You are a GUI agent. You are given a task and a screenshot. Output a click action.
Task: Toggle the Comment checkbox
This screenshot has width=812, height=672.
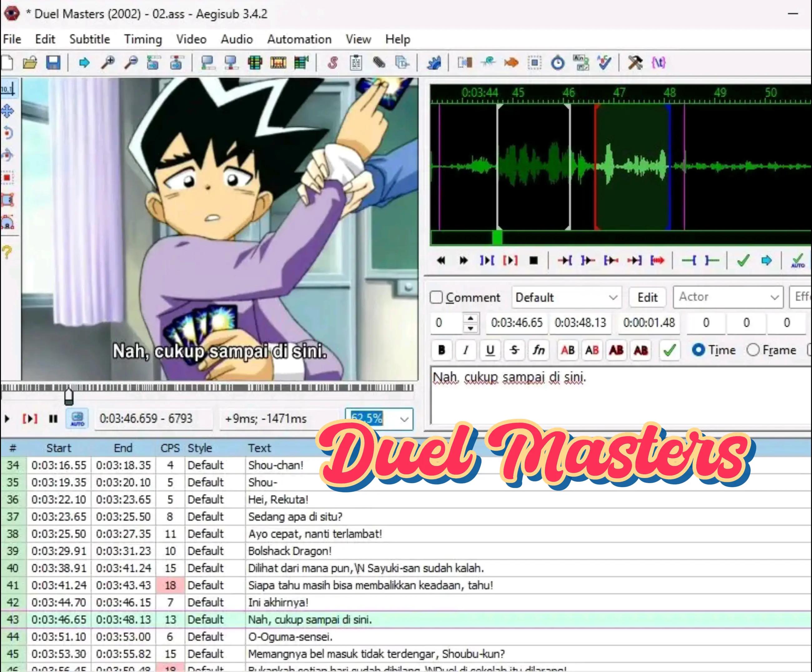point(436,297)
